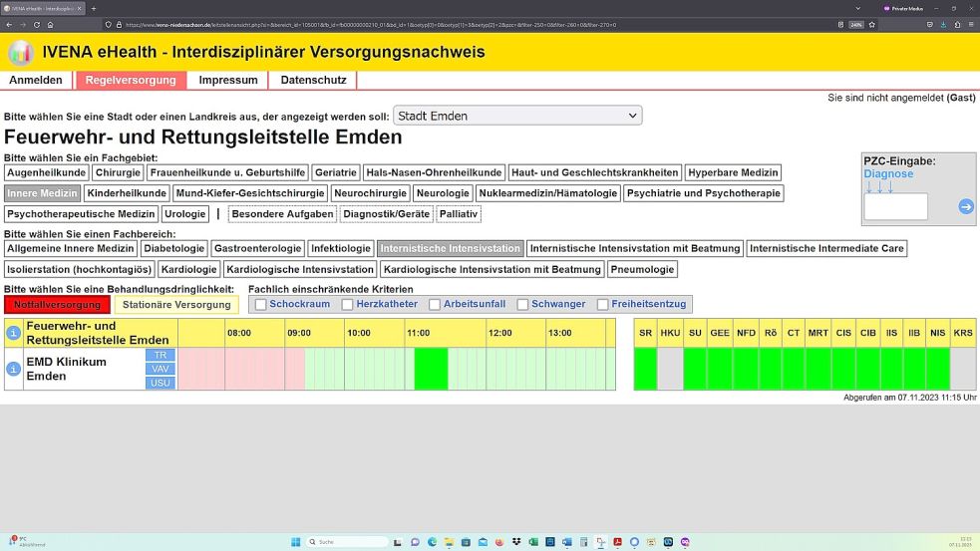Open info icon for EMD Klinikum Emden row

point(13,369)
